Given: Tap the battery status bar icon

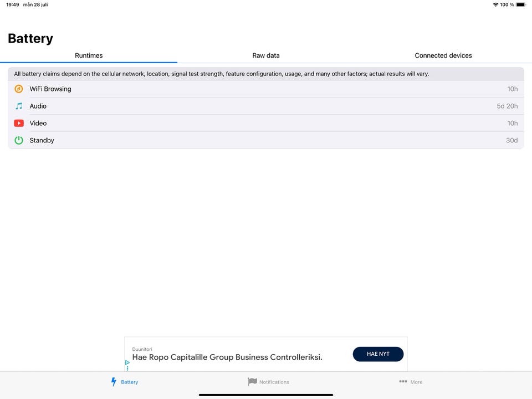Looking at the screenshot, I should click(521, 4).
